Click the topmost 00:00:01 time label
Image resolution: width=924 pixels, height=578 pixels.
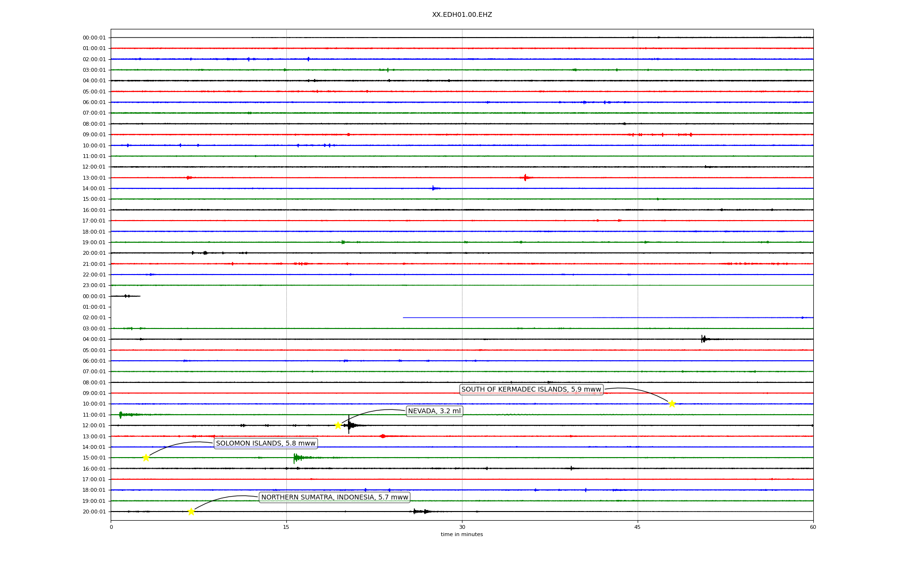[94, 38]
